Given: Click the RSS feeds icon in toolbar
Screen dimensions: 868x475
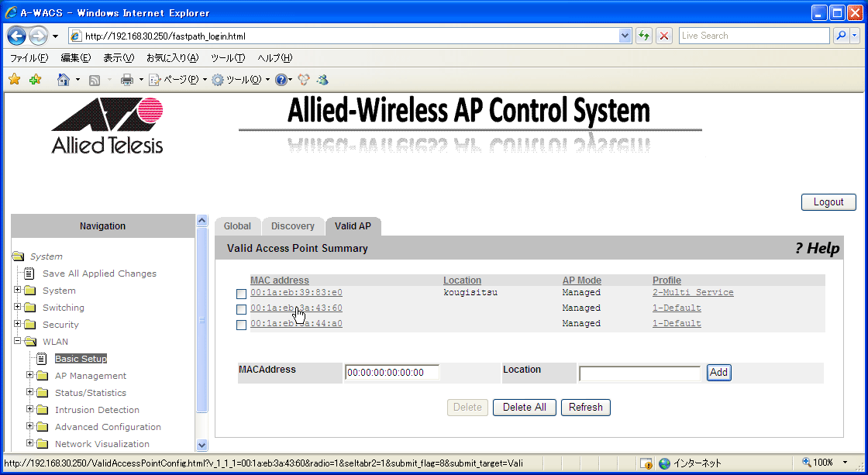Looking at the screenshot, I should pyautogui.click(x=95, y=81).
